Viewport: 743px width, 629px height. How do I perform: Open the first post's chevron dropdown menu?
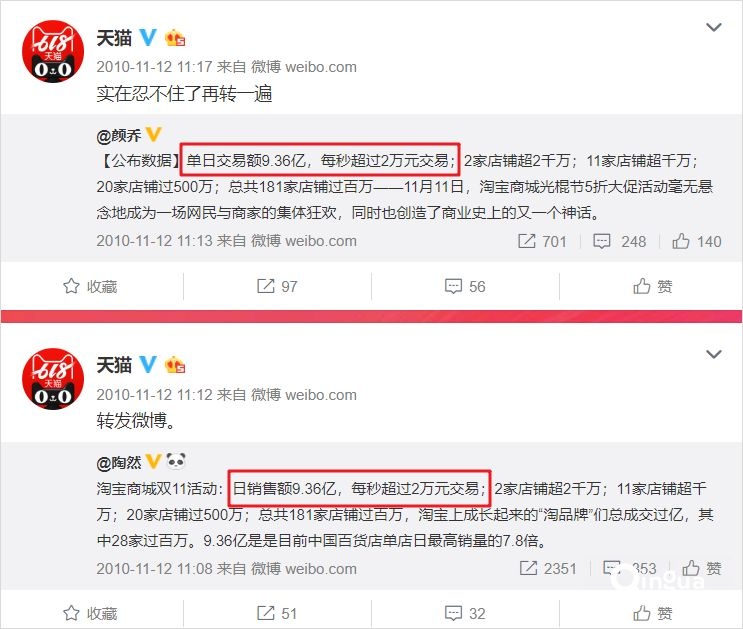point(714,27)
